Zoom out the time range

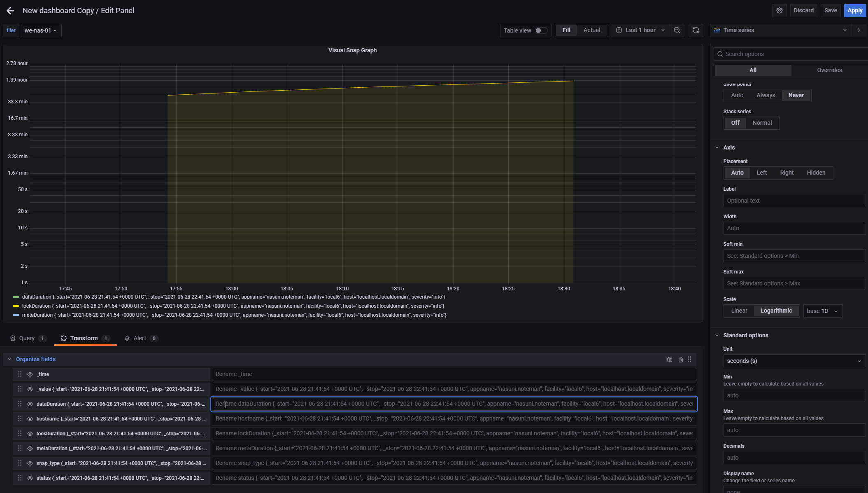pos(677,30)
